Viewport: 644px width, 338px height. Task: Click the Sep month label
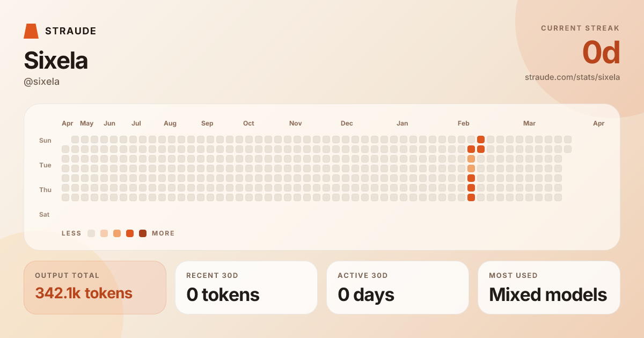(207, 123)
